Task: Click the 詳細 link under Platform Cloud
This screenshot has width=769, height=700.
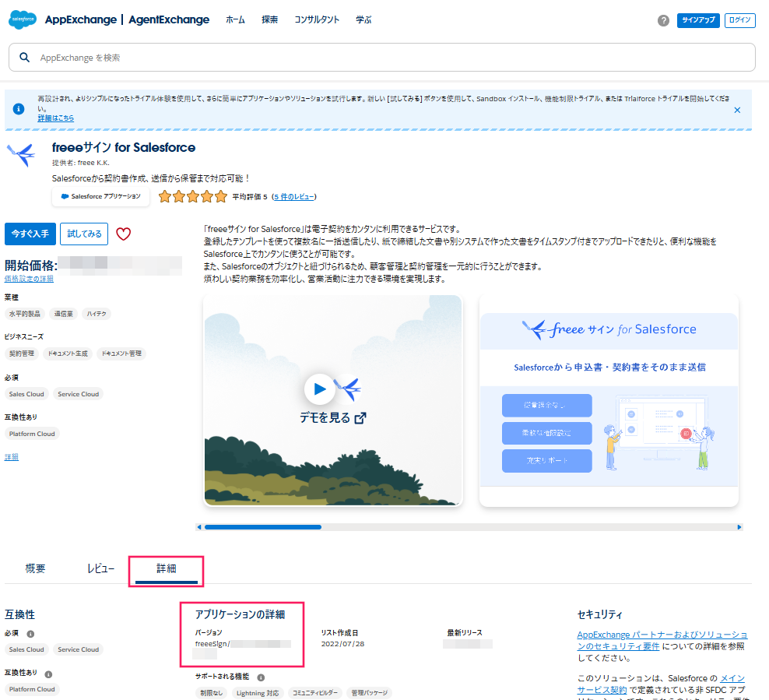Action: [x=11, y=457]
